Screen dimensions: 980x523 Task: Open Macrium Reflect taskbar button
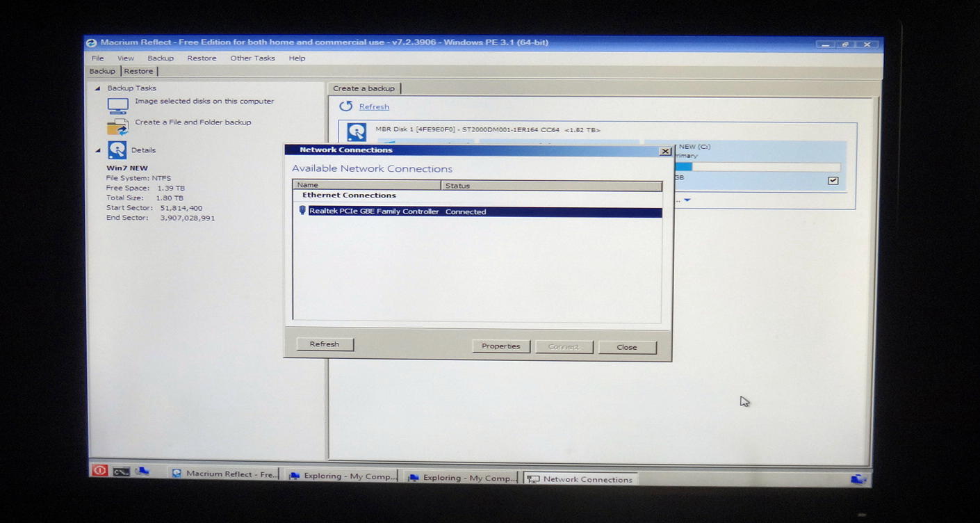point(224,474)
